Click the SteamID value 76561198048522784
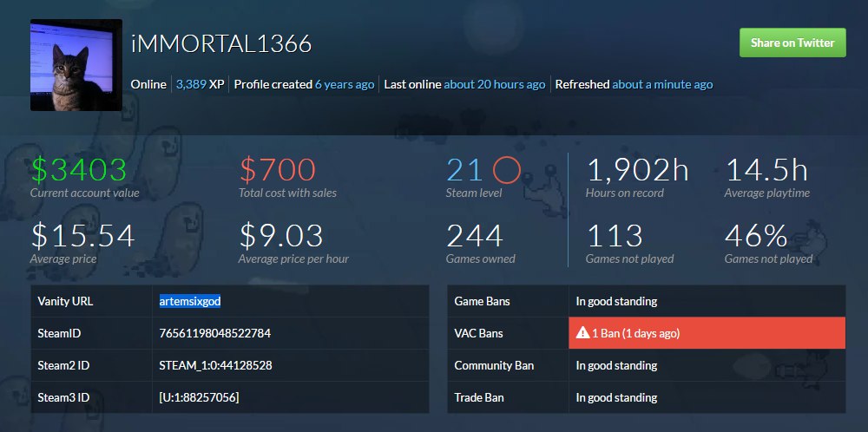Image resolution: width=868 pixels, height=432 pixels. click(214, 333)
